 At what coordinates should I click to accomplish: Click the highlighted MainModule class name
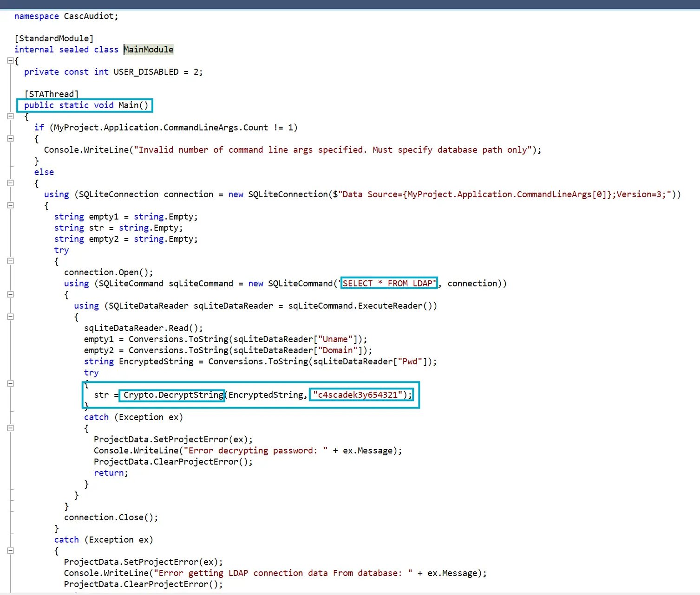coord(149,50)
